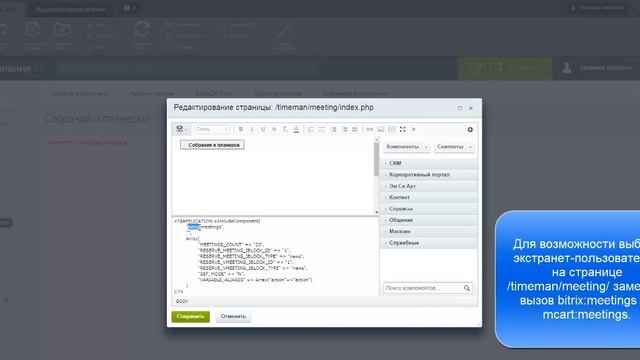
Task: Click the "VARIABLE_ALIASES" line in code editor
Action: [x=255, y=280]
